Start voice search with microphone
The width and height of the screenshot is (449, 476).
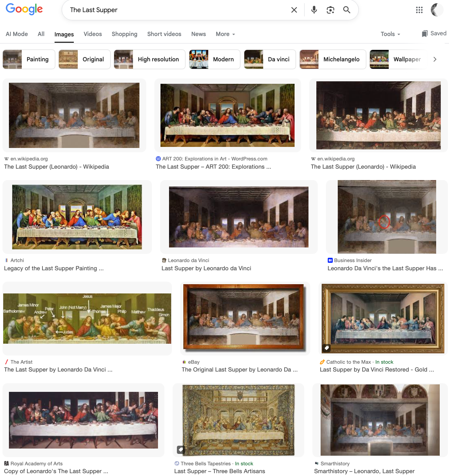coord(314,10)
